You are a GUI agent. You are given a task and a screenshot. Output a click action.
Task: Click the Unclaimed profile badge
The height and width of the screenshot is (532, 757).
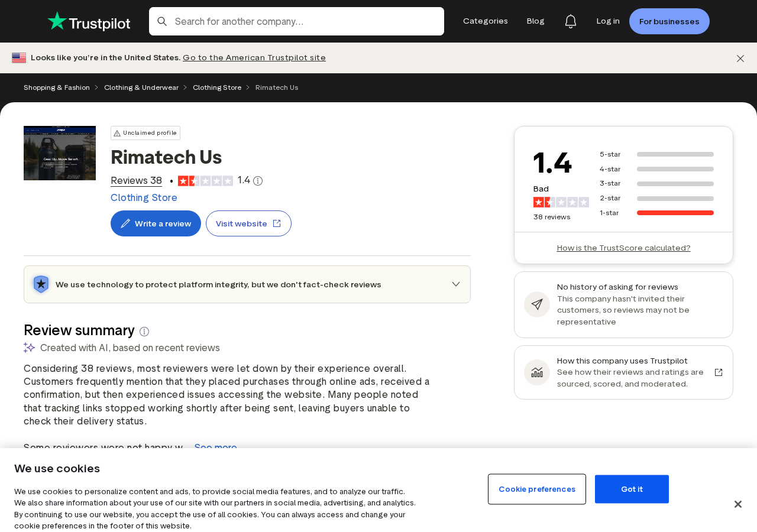[145, 133]
